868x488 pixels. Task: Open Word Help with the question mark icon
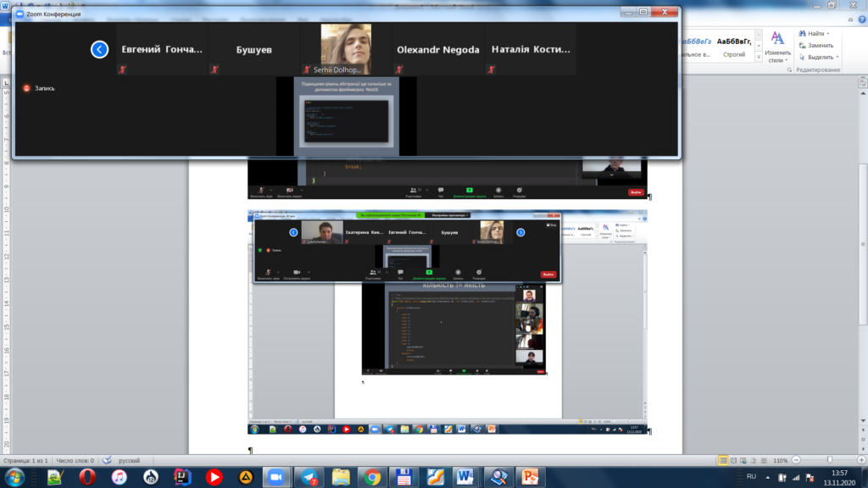tap(862, 19)
